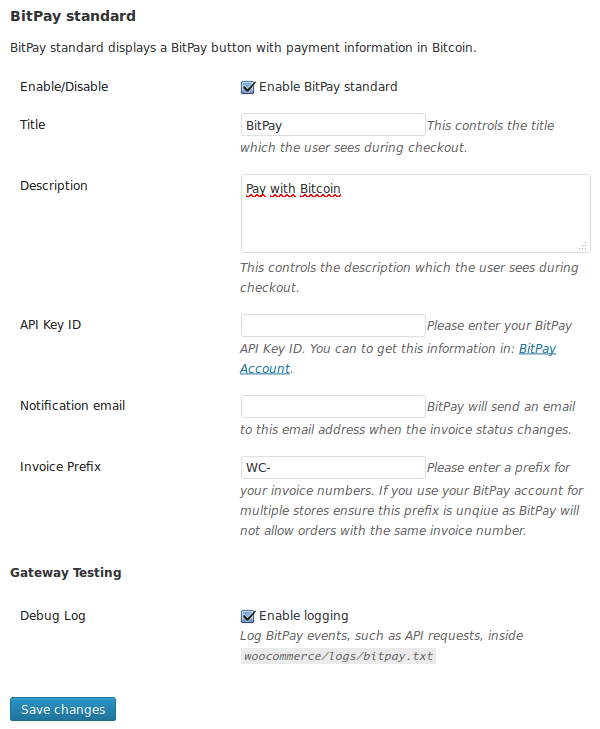Focus the Notification email field
Image resolution: width=600 pixels, height=729 pixels.
[x=333, y=406]
